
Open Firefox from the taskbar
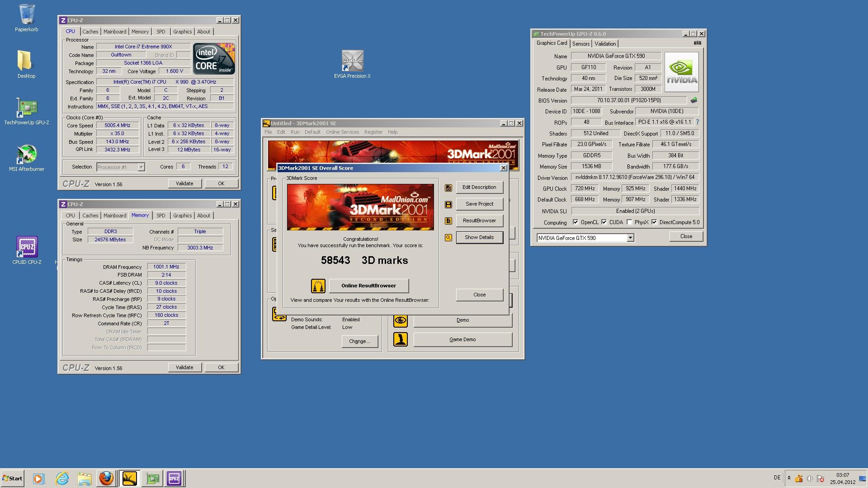point(106,479)
